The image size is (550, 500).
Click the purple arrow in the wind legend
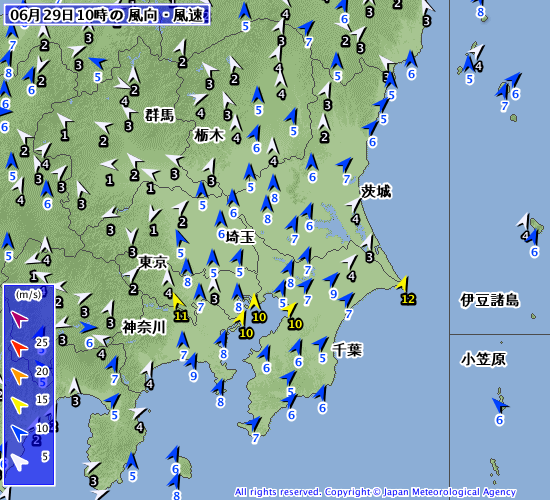click(19, 319)
